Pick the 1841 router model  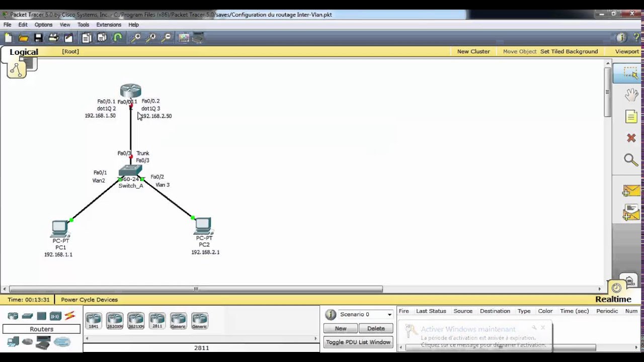94,320
